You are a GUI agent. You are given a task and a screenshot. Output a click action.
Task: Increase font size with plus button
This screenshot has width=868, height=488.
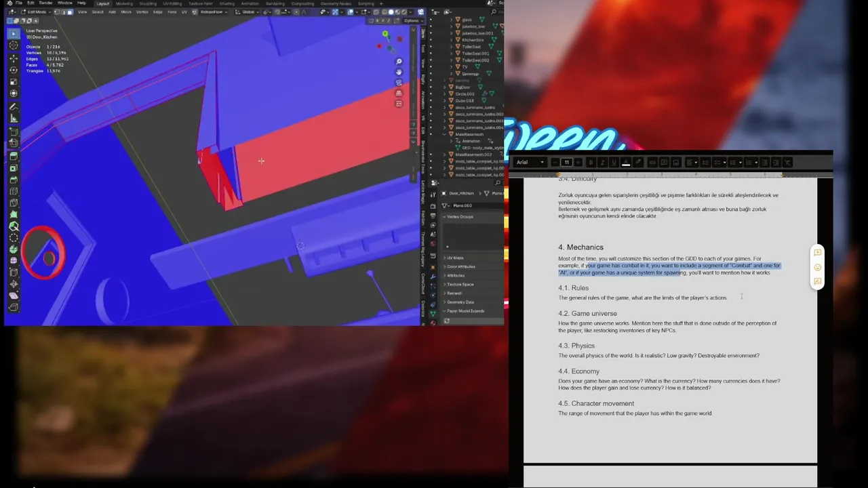[x=578, y=163]
